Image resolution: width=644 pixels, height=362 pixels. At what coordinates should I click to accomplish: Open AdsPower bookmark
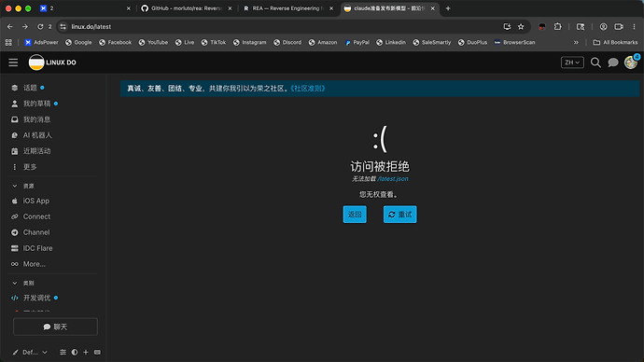(x=41, y=42)
